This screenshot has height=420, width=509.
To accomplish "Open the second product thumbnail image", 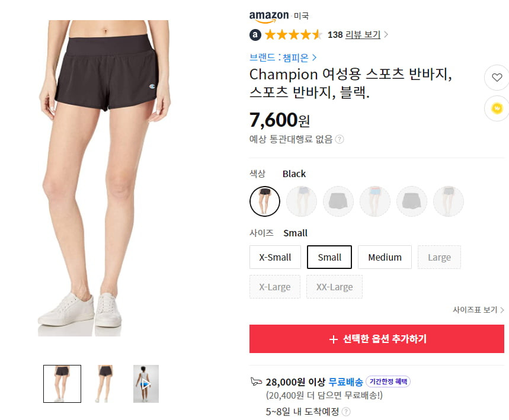I will [104, 384].
